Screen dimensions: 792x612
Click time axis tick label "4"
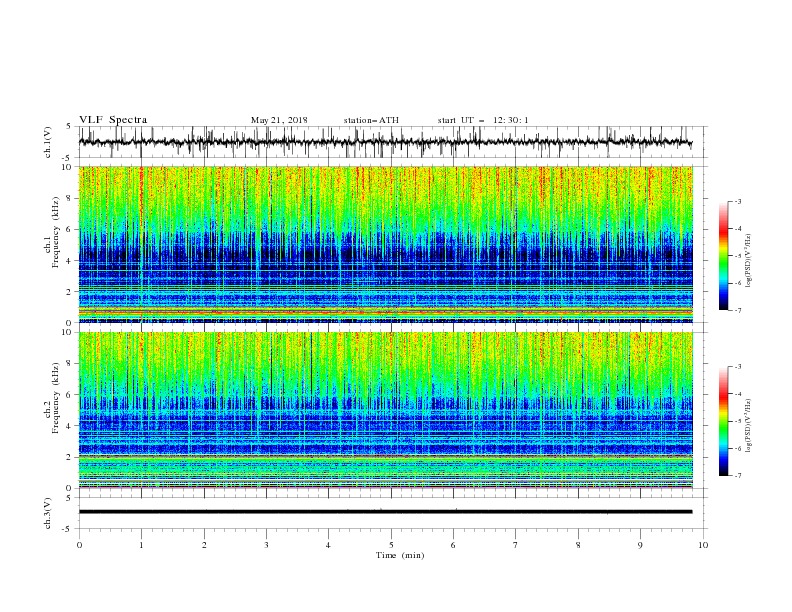329,545
